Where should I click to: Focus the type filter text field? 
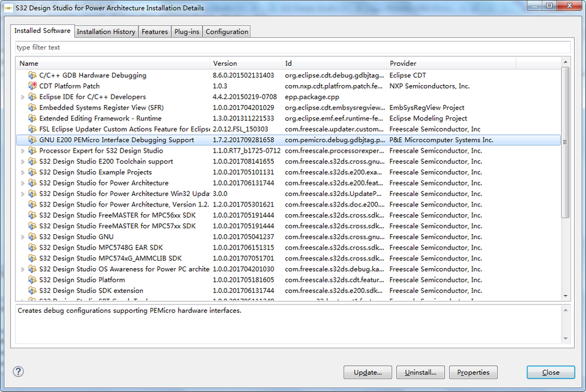293,48
